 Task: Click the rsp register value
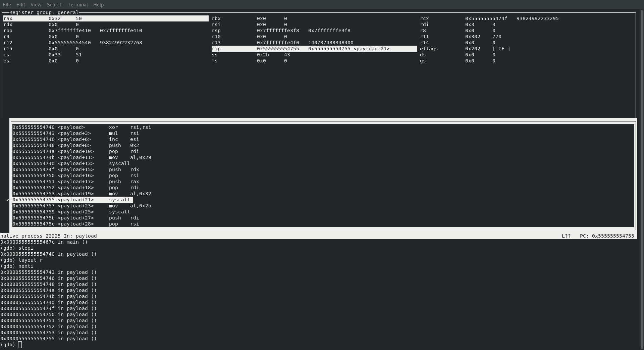tap(278, 31)
